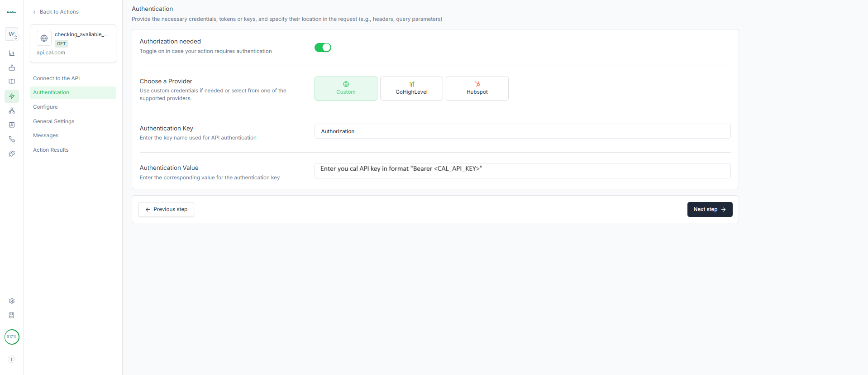This screenshot has width=868, height=375.
Task: Click the Choose a Provider label
Action: (x=166, y=81)
